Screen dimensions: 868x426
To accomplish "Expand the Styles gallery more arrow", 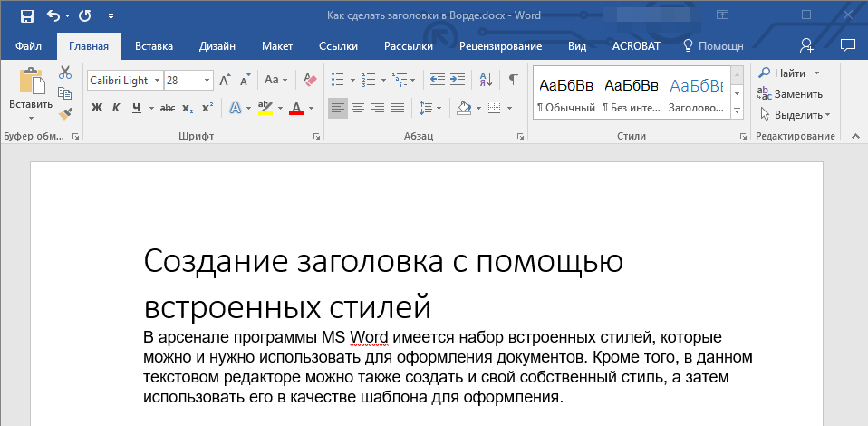I will click(737, 110).
